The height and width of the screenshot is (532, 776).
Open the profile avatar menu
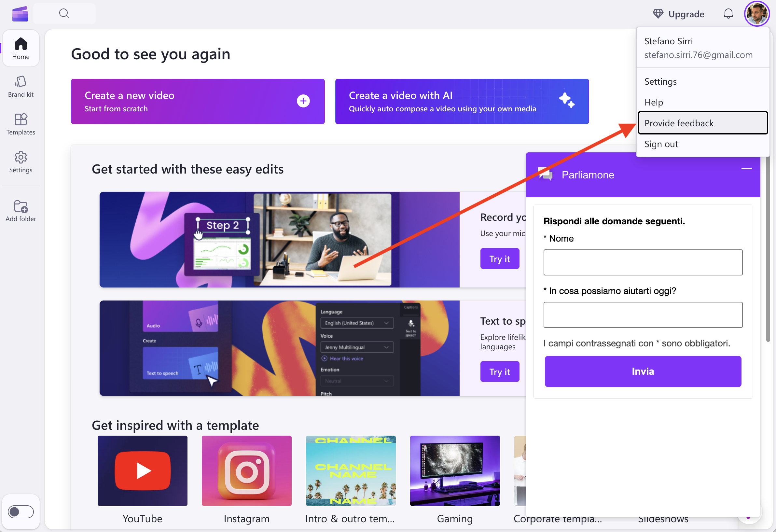(757, 14)
